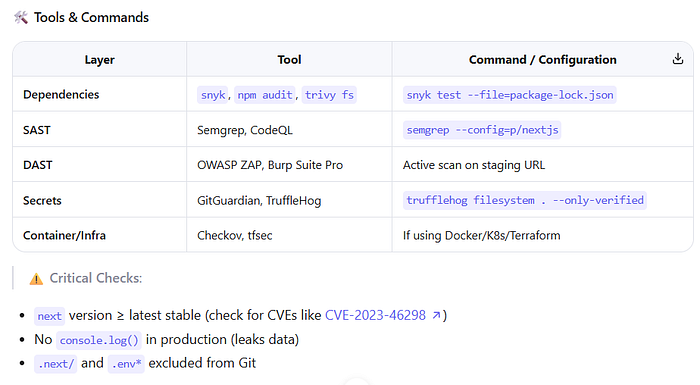Screen dimensions: 700x385
Task: Click the .next/ inline code chip
Action: click(x=56, y=364)
